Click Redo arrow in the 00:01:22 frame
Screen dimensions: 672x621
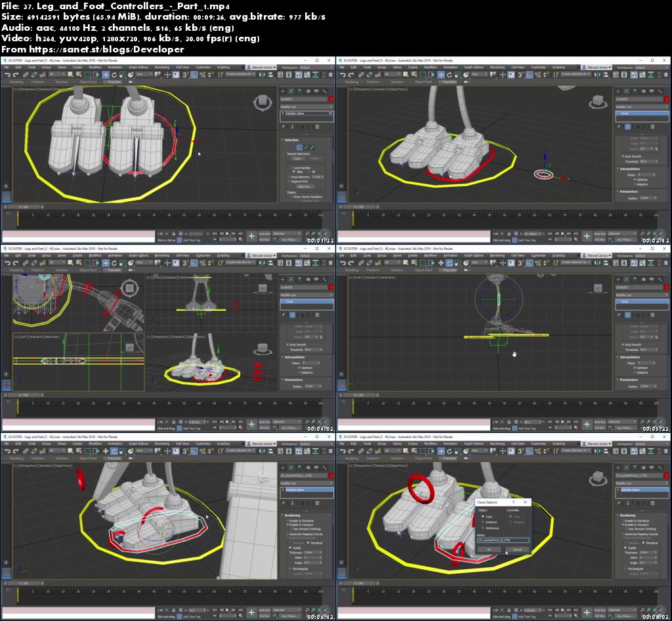pos(16,75)
